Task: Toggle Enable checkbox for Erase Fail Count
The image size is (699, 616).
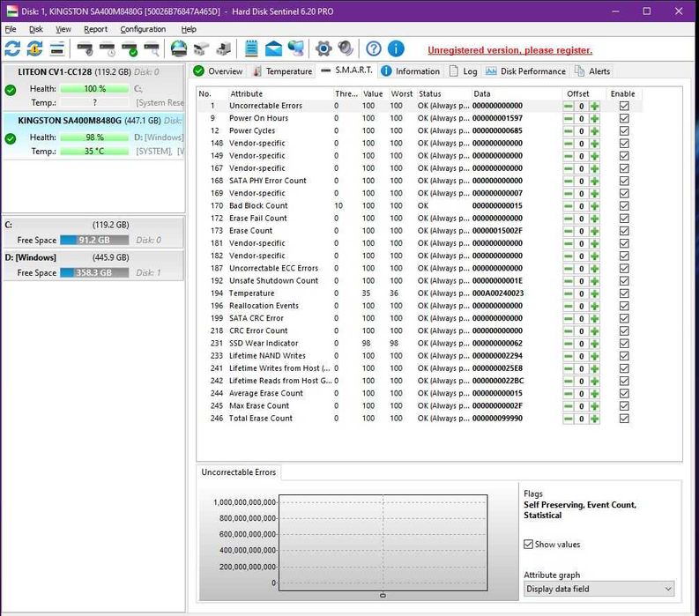Action: tap(624, 219)
